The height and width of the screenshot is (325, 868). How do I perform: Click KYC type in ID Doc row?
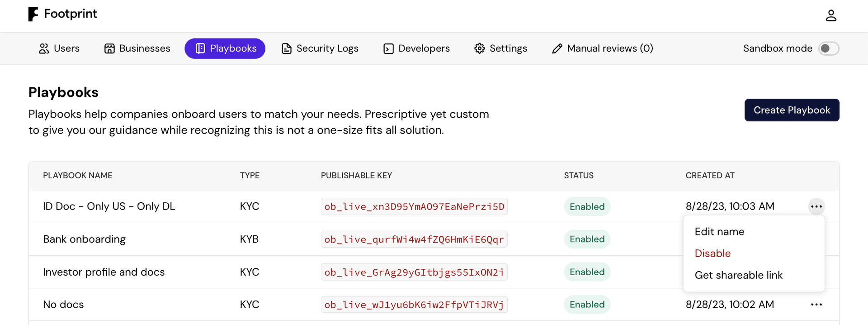pyautogui.click(x=250, y=206)
